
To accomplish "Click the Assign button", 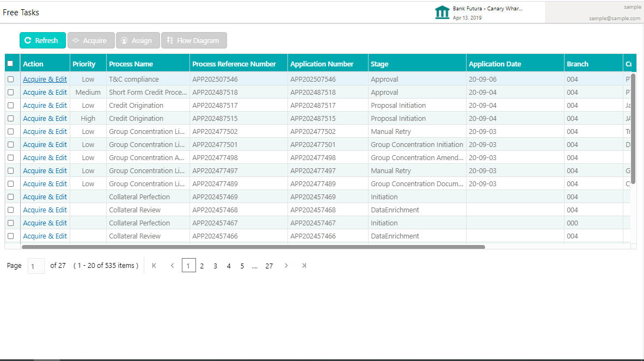I will (138, 40).
